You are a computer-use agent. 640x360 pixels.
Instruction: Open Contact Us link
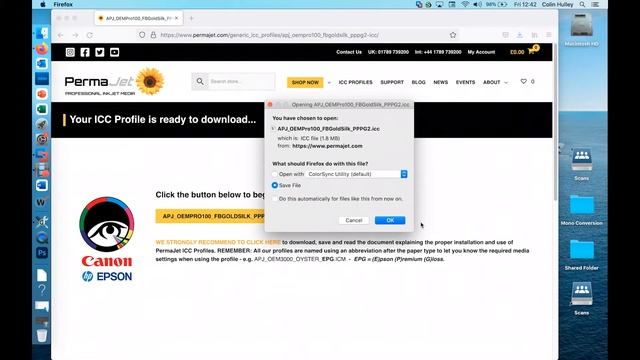pos(349,52)
